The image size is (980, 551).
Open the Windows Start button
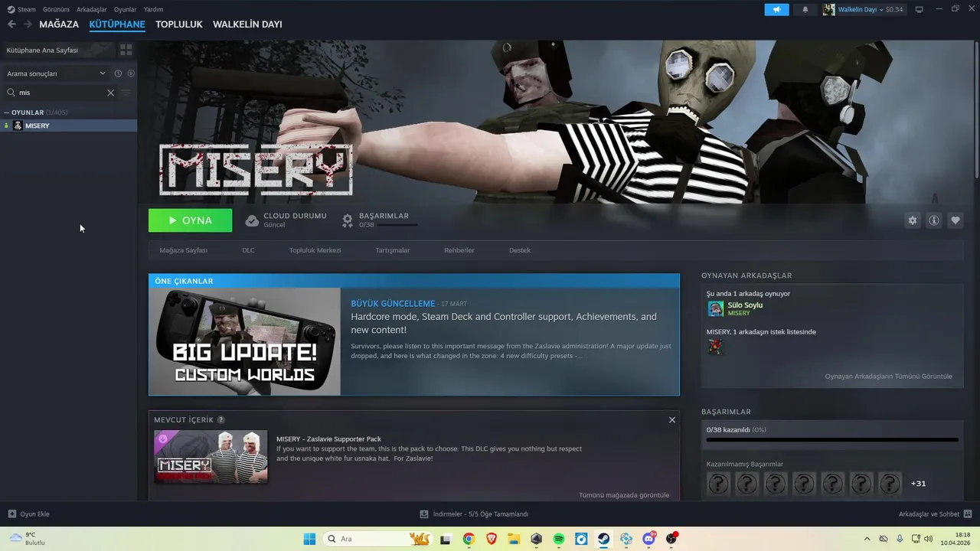309,539
